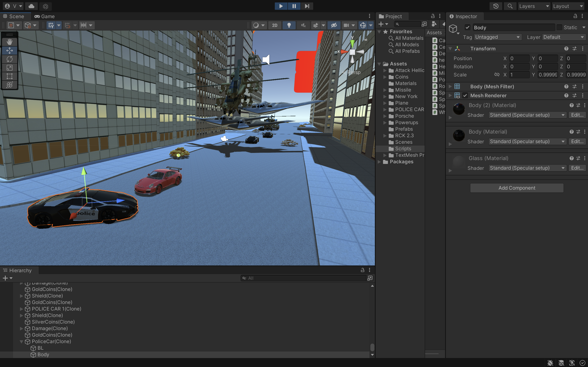This screenshot has height=367, width=588.
Task: Enable the Static checkbox
Action: [559, 28]
